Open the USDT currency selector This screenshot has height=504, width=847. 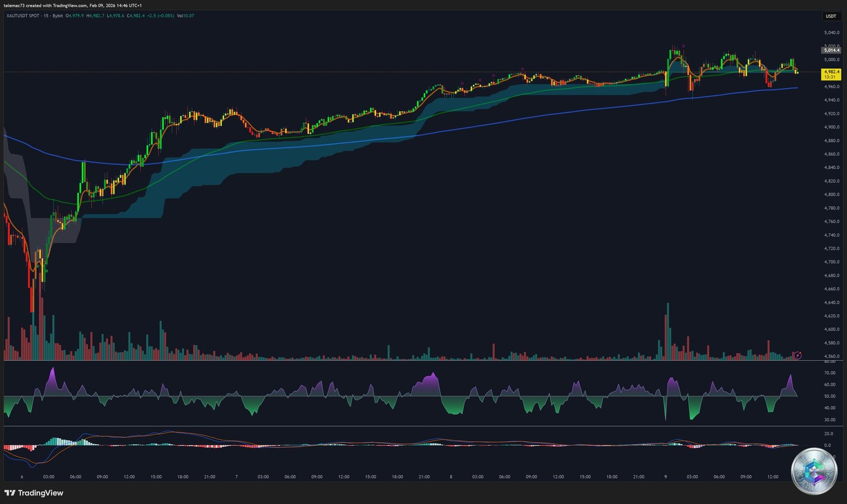831,16
